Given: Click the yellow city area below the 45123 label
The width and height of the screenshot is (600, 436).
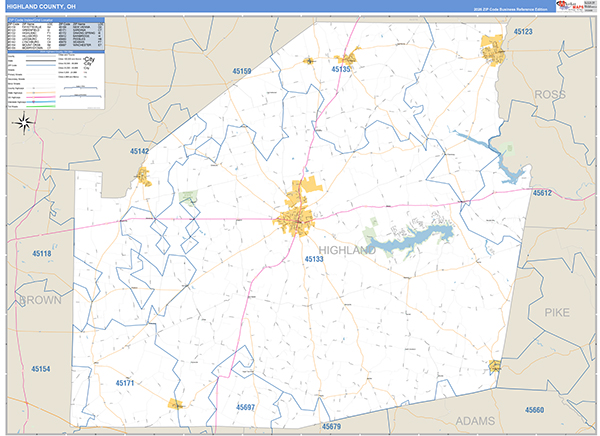Looking at the screenshot, I should click(x=492, y=51).
